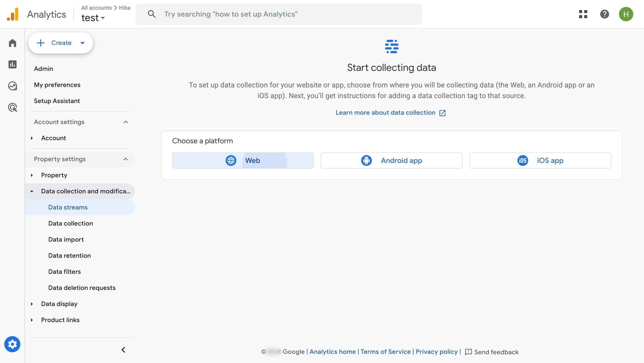Collapse the sidebar with the left chevron
The image size is (644, 363).
(123, 349)
